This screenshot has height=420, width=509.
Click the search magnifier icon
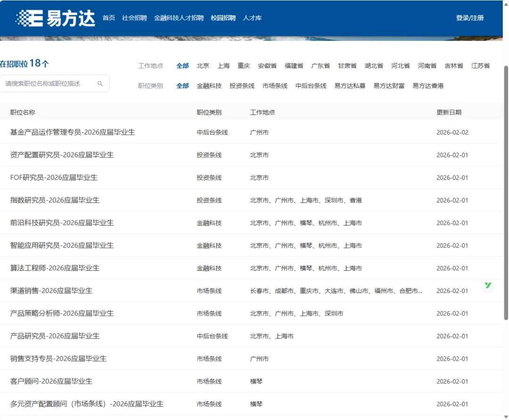point(100,84)
